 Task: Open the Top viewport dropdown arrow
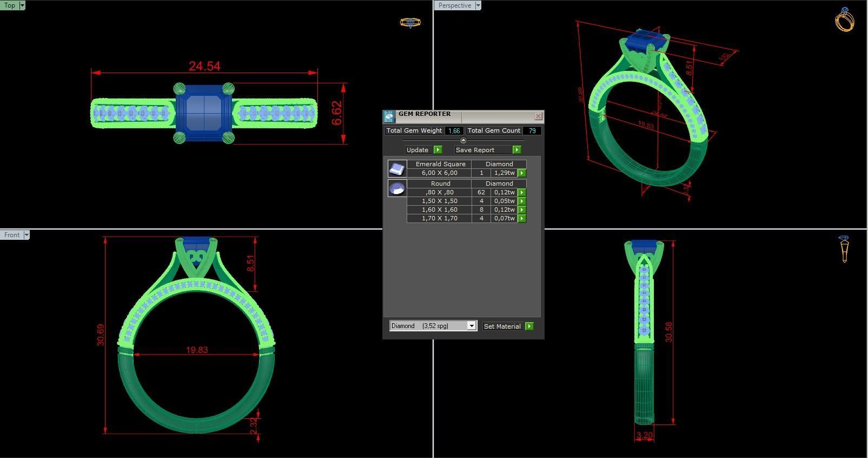tap(22, 5)
